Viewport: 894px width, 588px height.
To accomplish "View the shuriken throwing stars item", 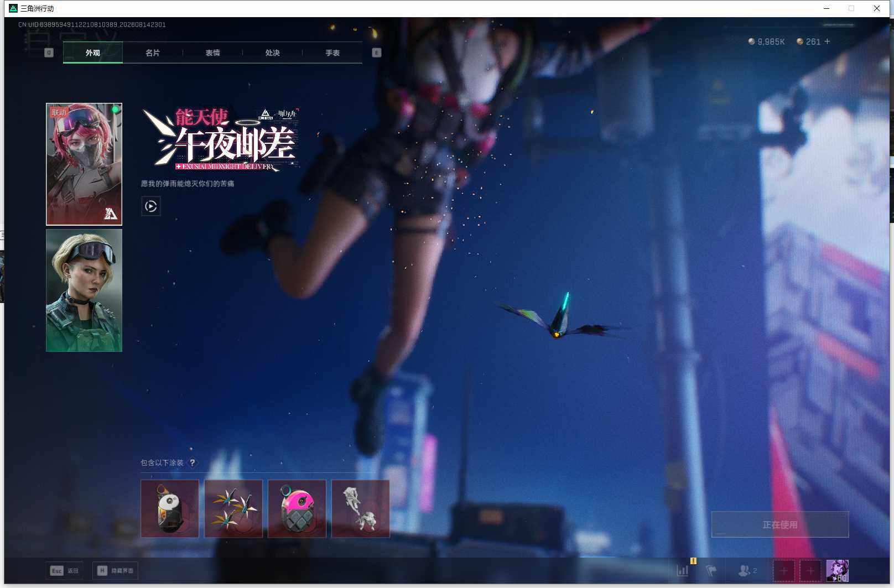I will [233, 509].
